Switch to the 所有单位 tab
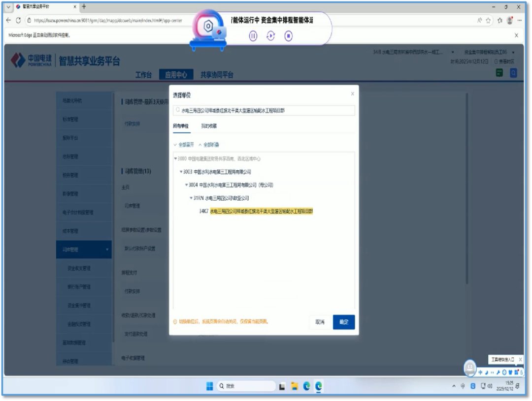Screen dimensions: 532x401 click(181, 126)
